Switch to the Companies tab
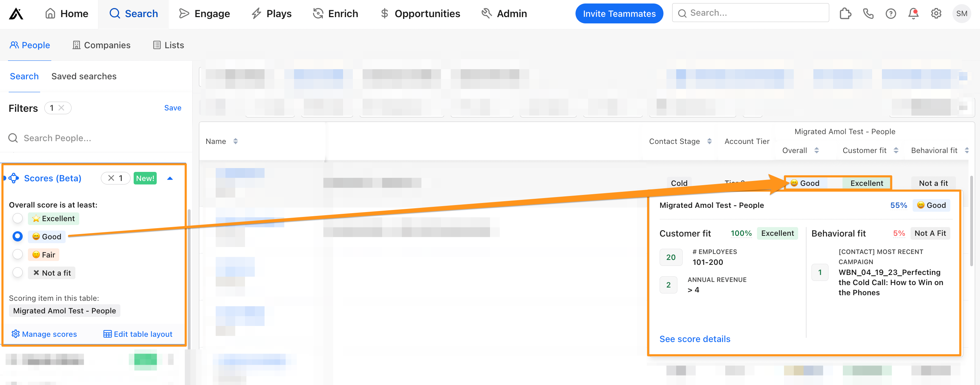This screenshot has width=980, height=385. [x=101, y=45]
